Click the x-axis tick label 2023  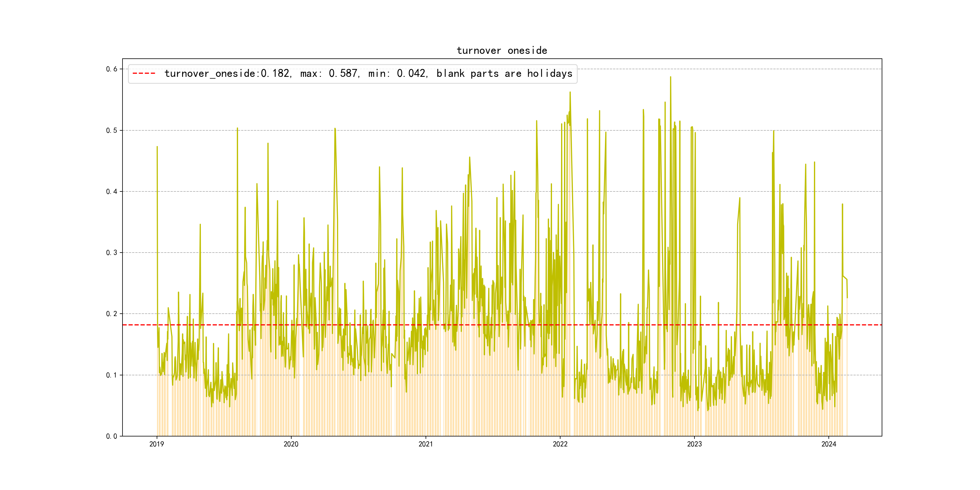click(x=694, y=444)
